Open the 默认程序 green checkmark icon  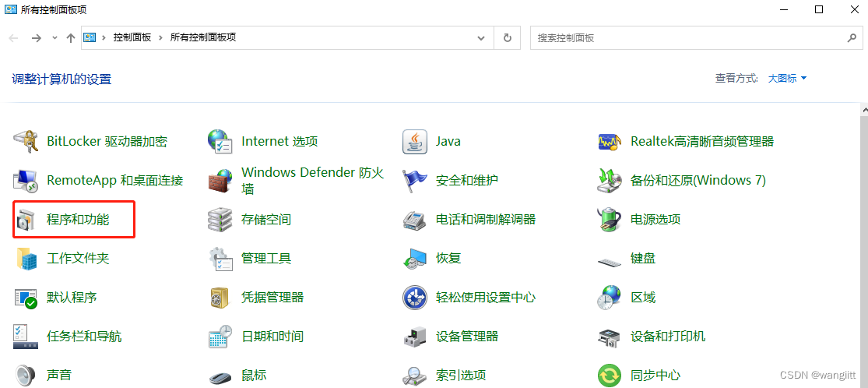[x=26, y=298]
